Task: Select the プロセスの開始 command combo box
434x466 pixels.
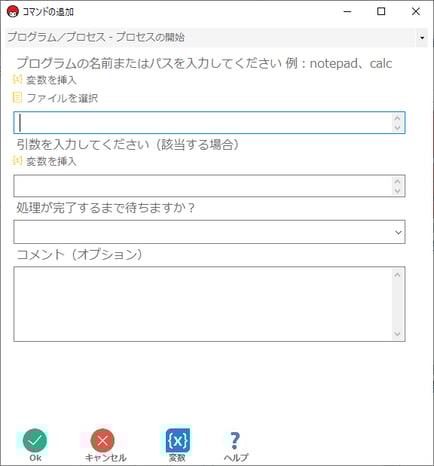Action: [x=216, y=37]
